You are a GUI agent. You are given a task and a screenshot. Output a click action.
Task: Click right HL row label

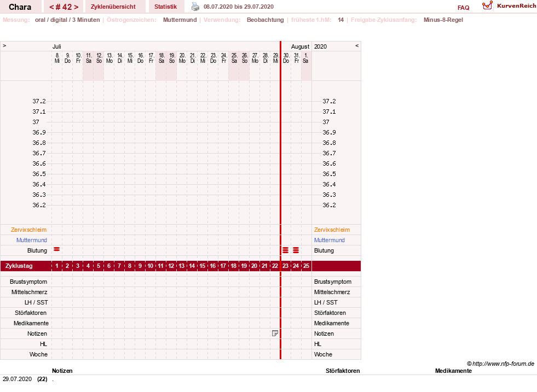(318, 344)
